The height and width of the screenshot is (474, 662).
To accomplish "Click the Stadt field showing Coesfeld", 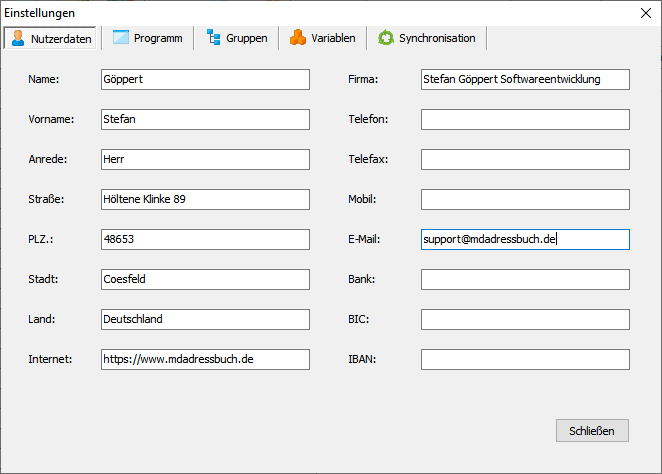I will [205, 279].
